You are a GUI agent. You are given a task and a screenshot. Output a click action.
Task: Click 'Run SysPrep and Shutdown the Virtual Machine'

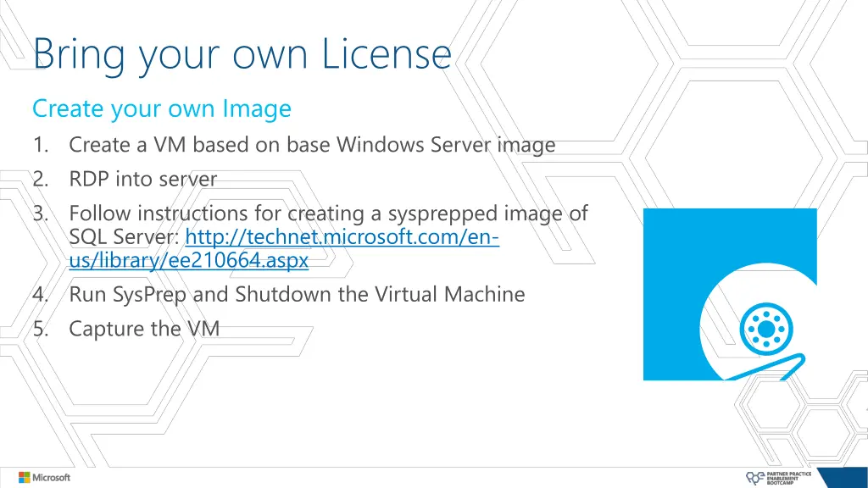click(x=297, y=295)
